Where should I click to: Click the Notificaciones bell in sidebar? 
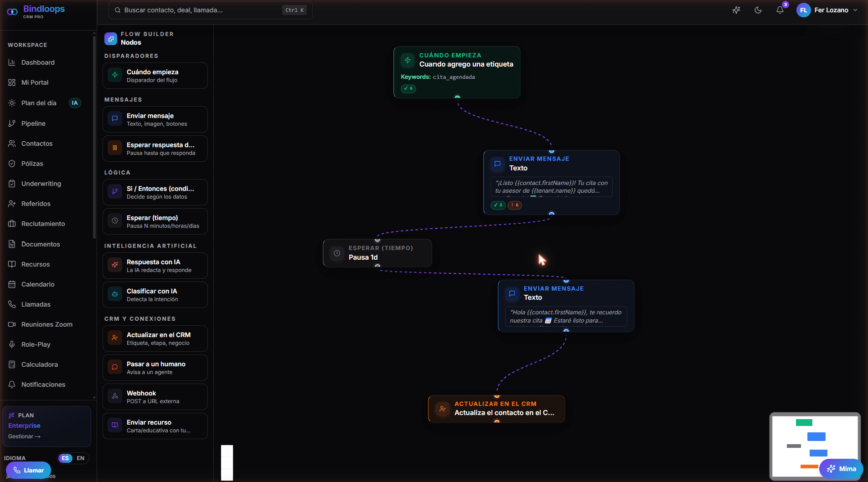point(12,385)
